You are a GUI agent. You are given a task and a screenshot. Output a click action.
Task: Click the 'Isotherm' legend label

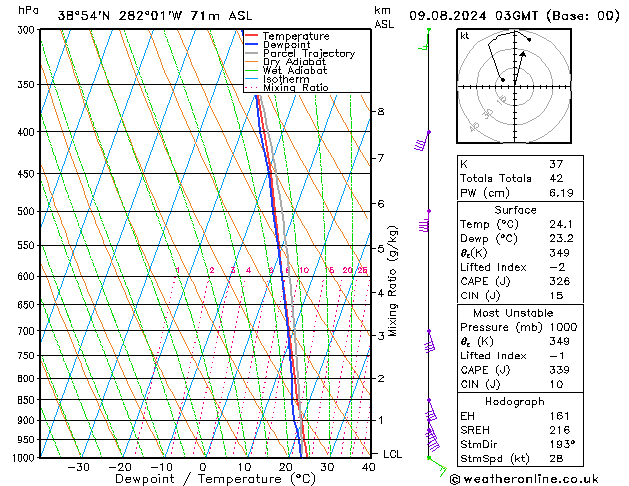(286, 79)
